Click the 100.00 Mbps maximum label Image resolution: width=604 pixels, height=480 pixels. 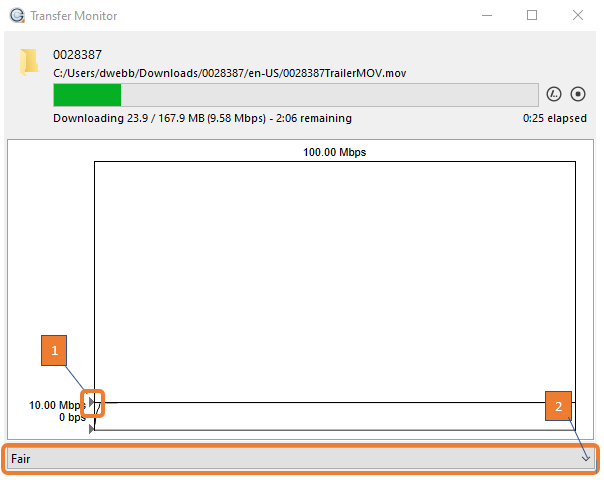coord(334,153)
